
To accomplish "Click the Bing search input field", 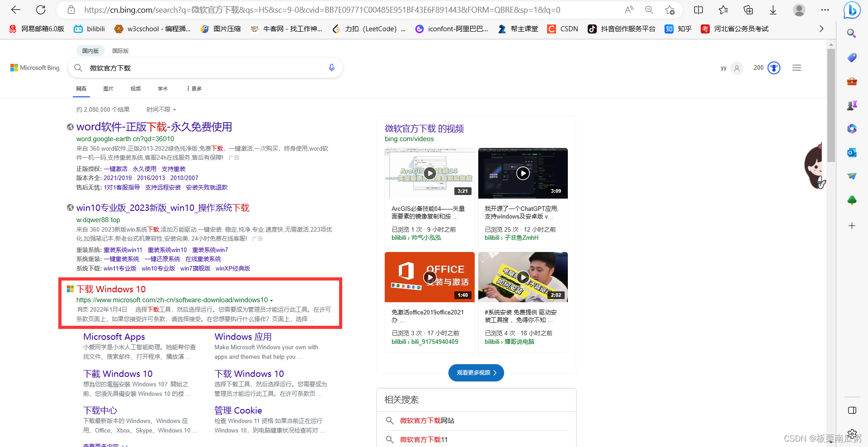I will click(206, 68).
